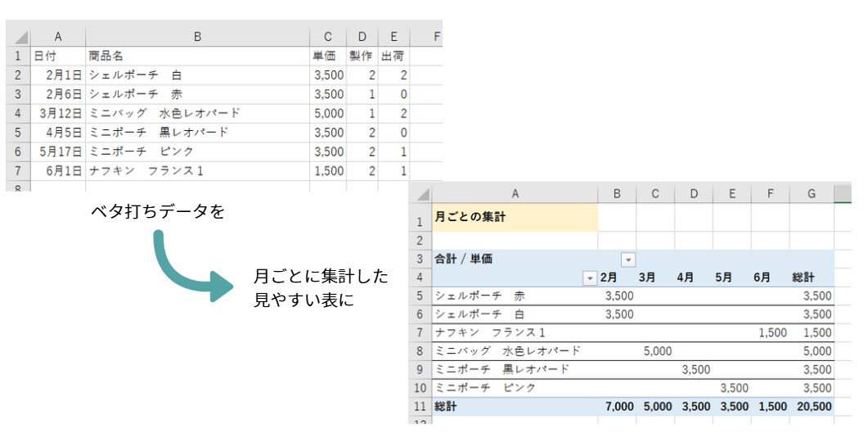Select column C header above 単価 in raw data sheet

[328, 37]
